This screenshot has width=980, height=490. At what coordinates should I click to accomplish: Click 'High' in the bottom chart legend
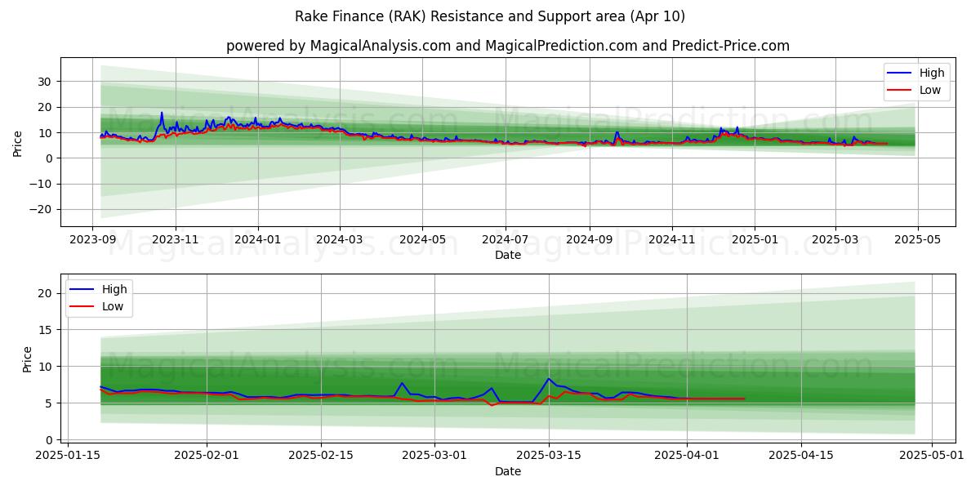click(114, 289)
